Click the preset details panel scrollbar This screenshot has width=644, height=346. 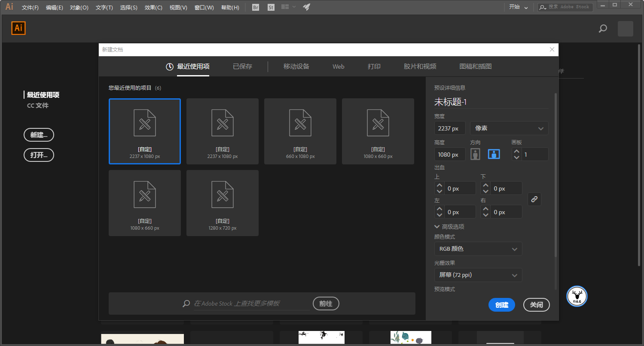coord(556,175)
